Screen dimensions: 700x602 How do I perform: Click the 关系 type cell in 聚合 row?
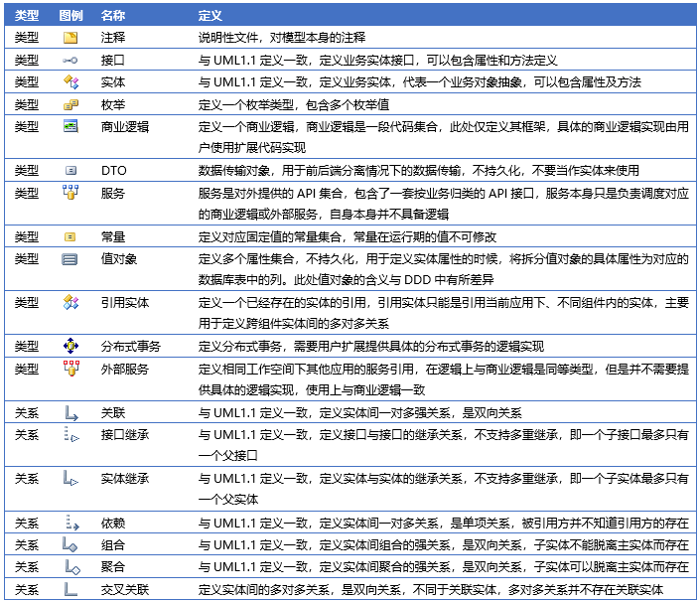pos(27,566)
